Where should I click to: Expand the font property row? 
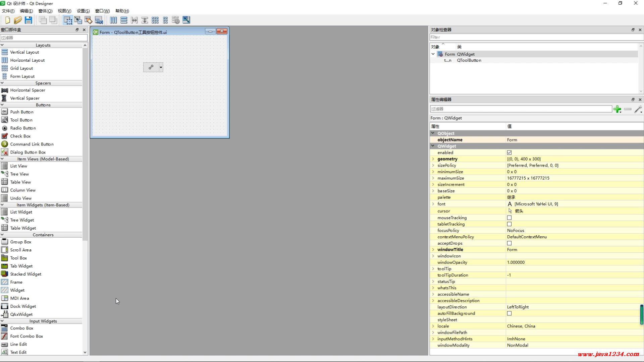tap(433, 204)
